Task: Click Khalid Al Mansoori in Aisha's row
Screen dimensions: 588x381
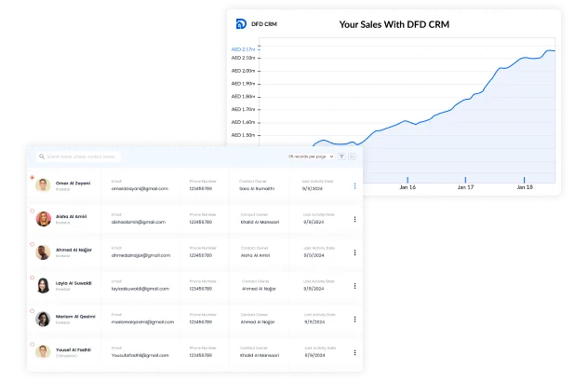Action: pyautogui.click(x=260, y=222)
